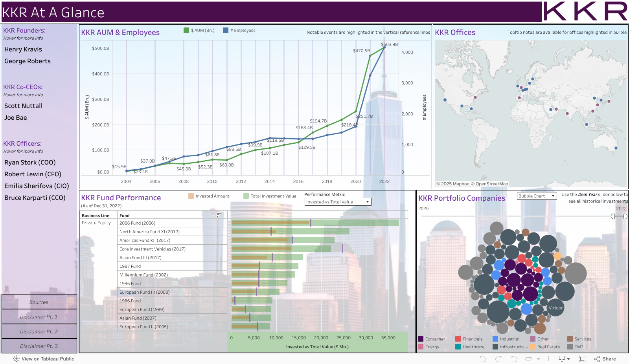Image resolution: width=629 pixels, height=364 pixels.
Task: Expand the Download options arrow
Action: click(568, 359)
